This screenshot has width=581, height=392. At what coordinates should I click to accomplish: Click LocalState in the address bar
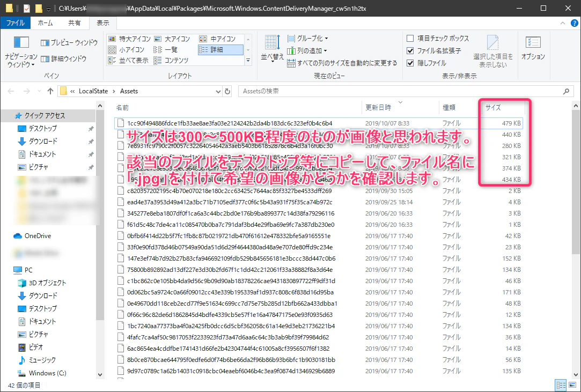[93, 91]
